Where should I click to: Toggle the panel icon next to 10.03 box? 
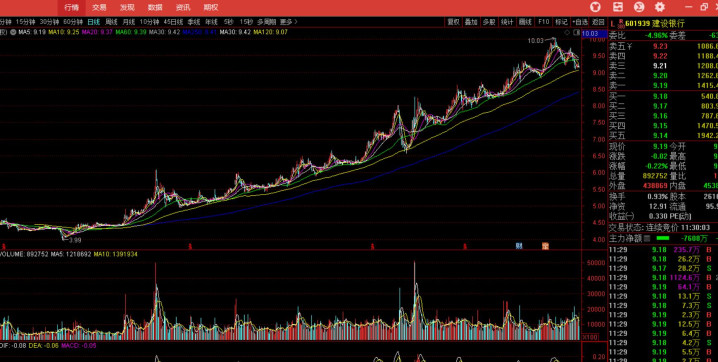tap(577, 32)
